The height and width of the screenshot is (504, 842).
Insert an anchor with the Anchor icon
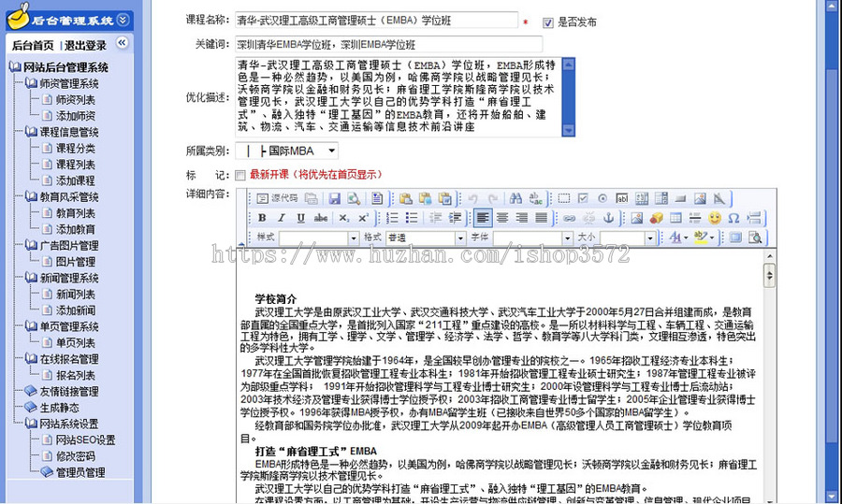coord(608,218)
